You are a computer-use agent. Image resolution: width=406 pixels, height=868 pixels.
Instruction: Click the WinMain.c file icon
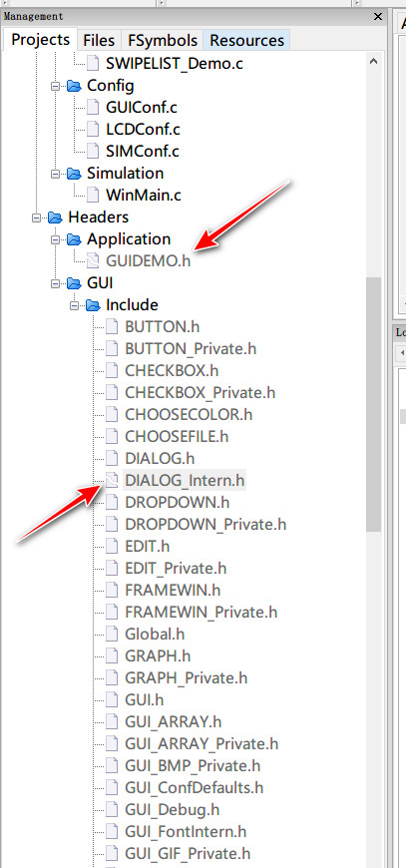(93, 195)
